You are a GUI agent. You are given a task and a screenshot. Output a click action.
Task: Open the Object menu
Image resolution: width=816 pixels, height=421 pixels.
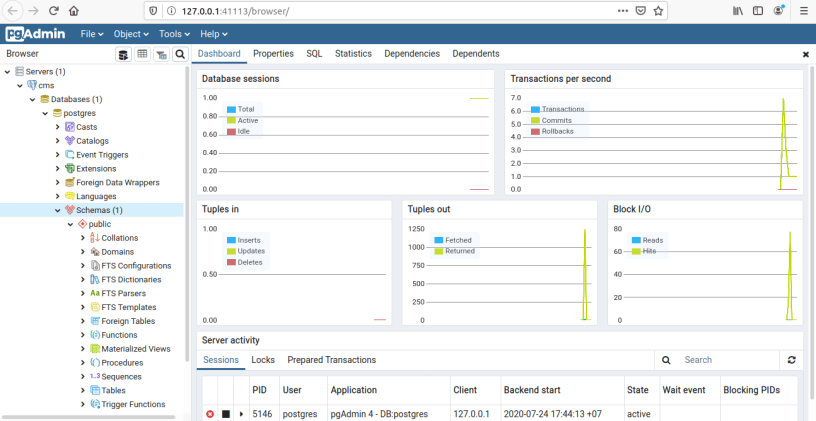(x=131, y=33)
